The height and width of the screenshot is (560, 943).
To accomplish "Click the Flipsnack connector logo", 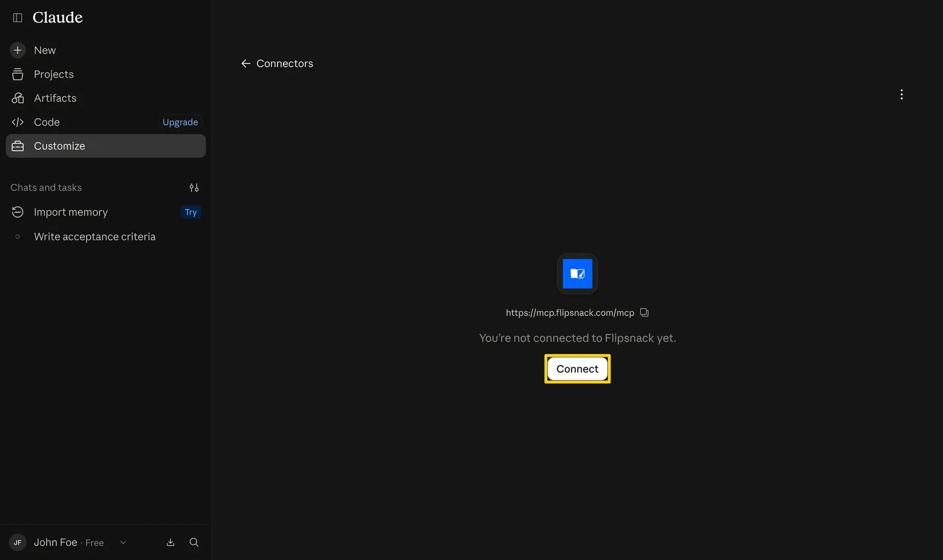I will click(577, 273).
